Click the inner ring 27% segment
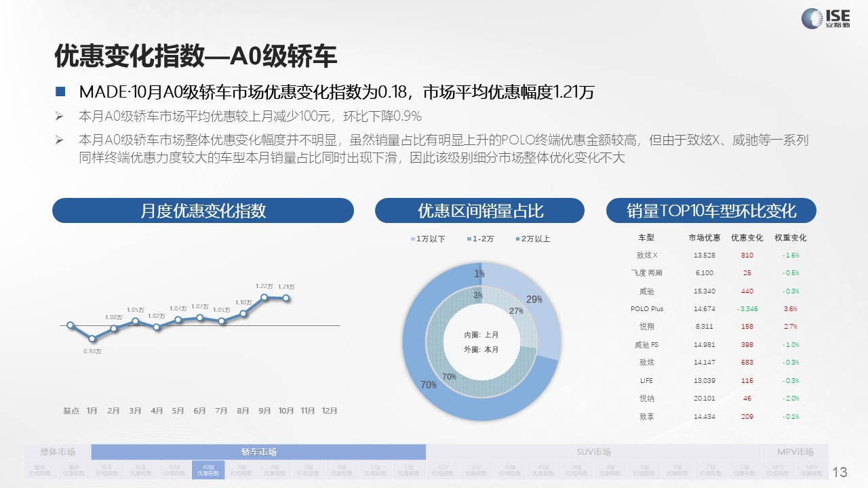The height and width of the screenshot is (488, 868). click(517, 311)
